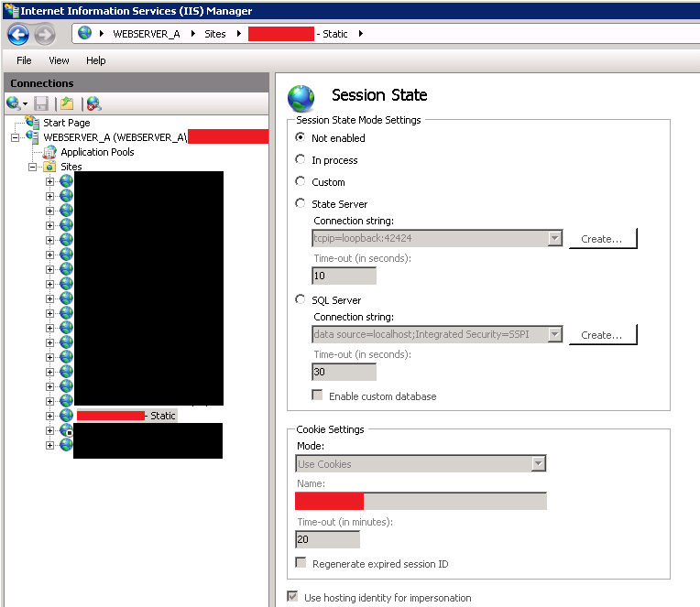
Task: Select the Custom session state mode
Action: (x=301, y=181)
